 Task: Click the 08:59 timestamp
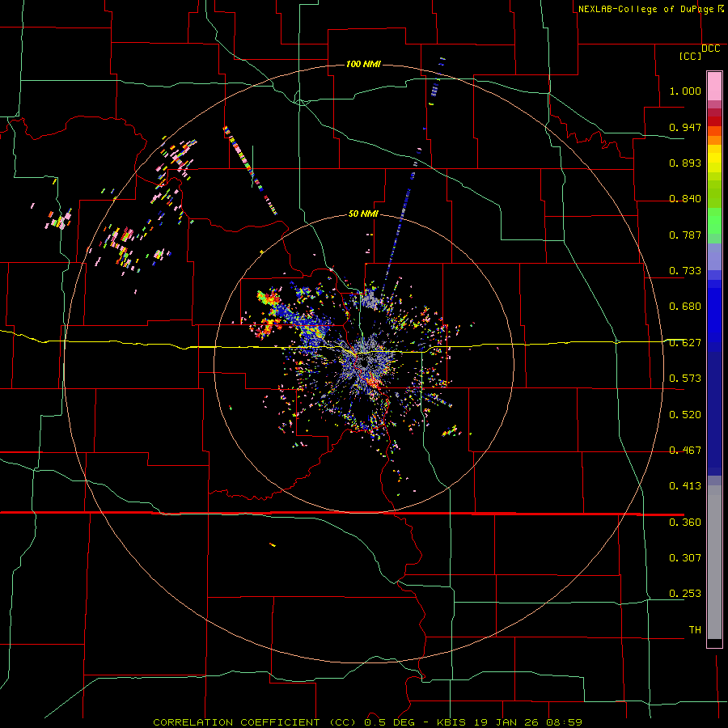[x=562, y=722]
